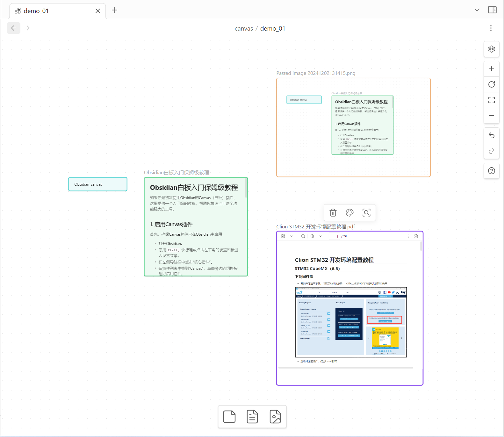Expand PDF sidebar options chevron
Screen dimensions: 504x437
291,236
